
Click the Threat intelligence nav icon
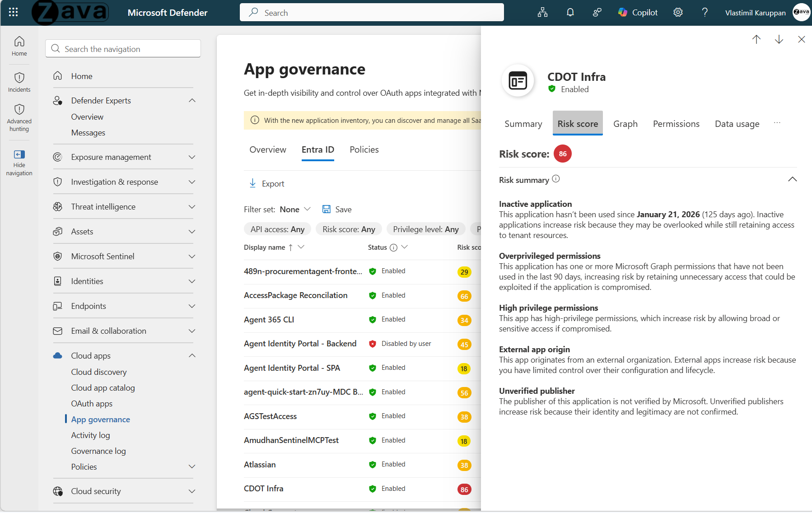tap(57, 207)
